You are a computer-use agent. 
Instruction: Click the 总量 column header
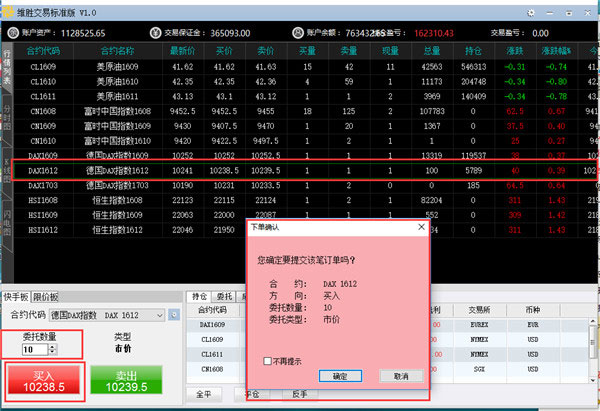point(432,51)
